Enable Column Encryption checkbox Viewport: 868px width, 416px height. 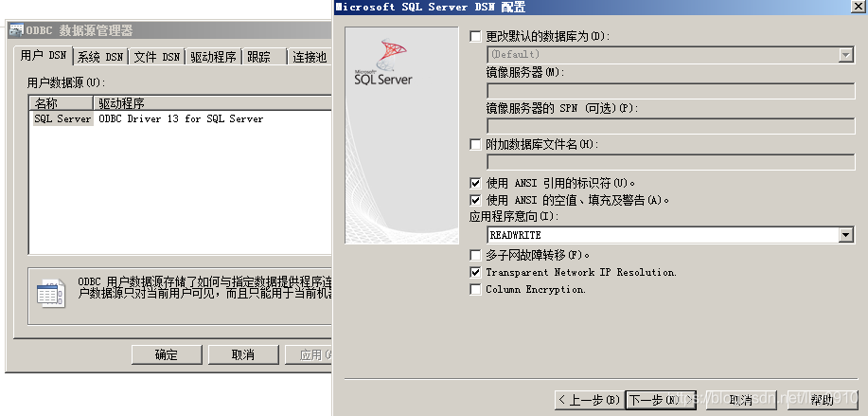click(x=475, y=290)
